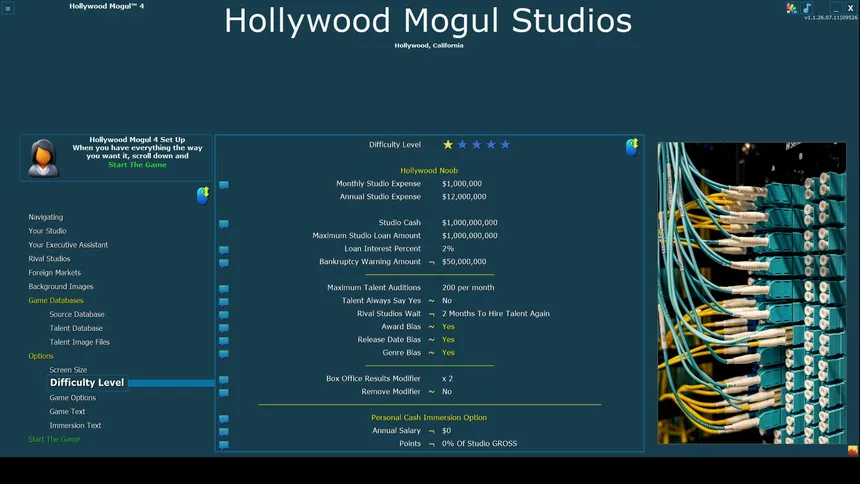Click the mouse scroll icon in left panel
The height and width of the screenshot is (484, 860).
pos(203,195)
